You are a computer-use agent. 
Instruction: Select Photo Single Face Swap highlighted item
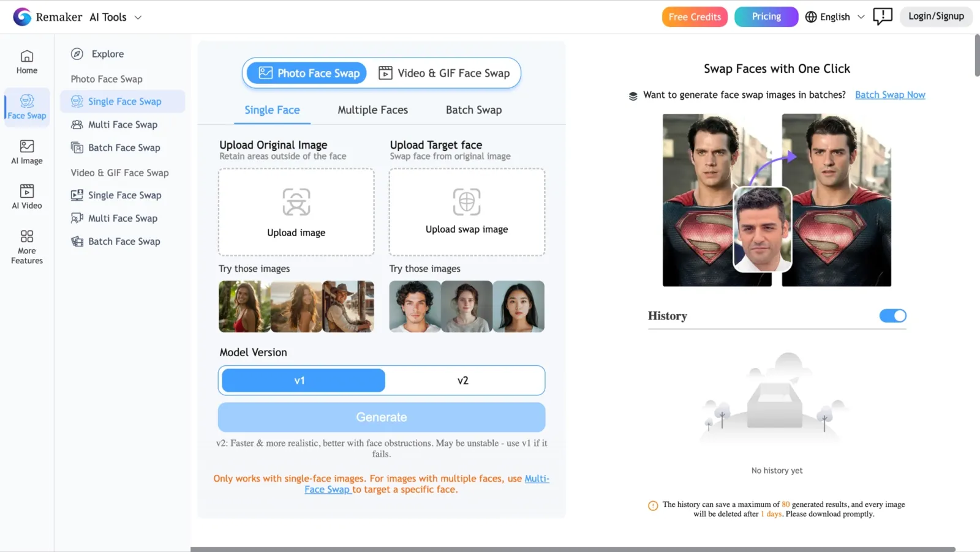tap(123, 102)
